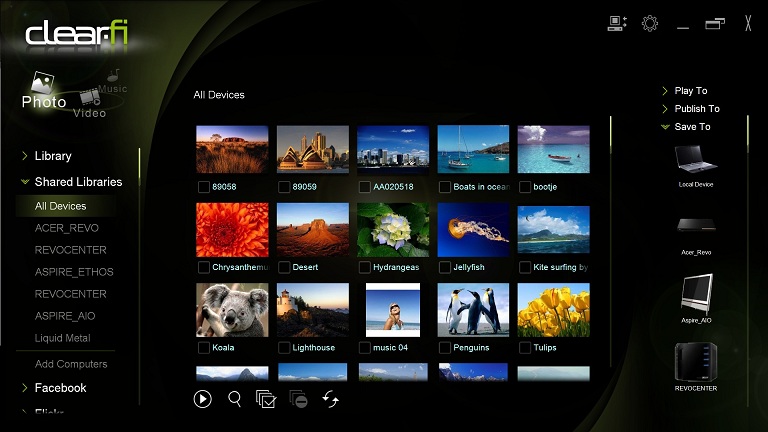
Task: Check the music 04 checkbox
Action: (364, 348)
